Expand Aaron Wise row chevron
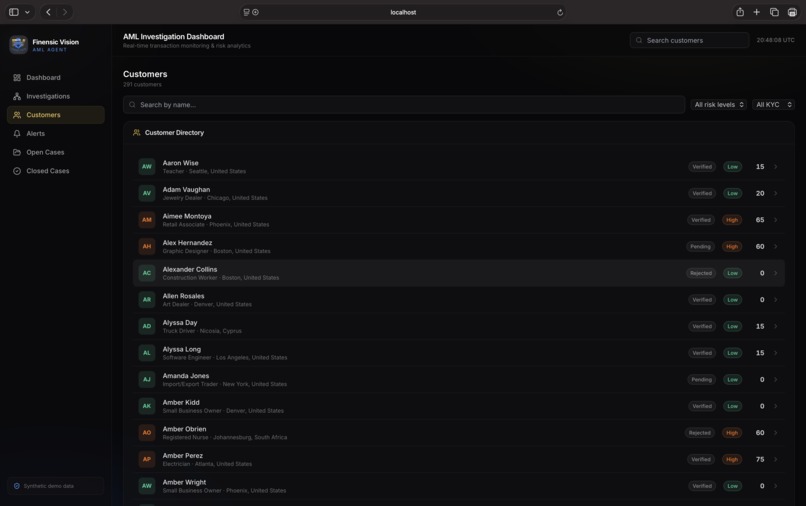This screenshot has width=806, height=506. [776, 167]
